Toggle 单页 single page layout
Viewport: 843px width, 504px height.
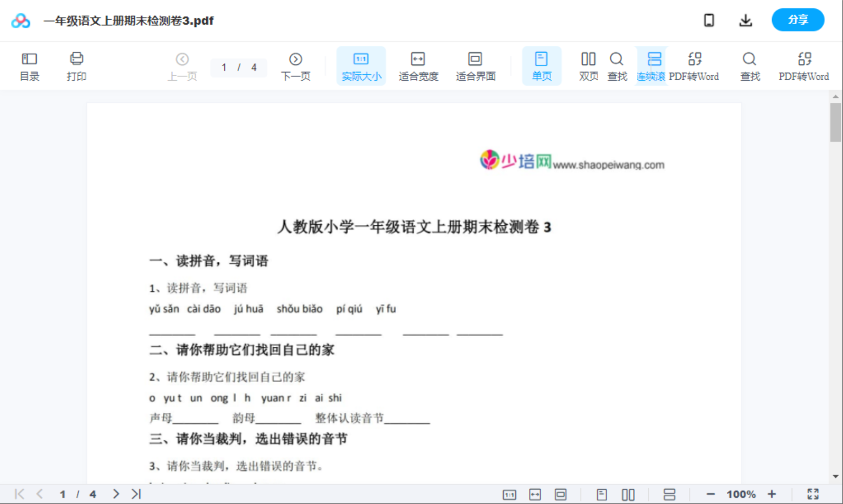(542, 65)
